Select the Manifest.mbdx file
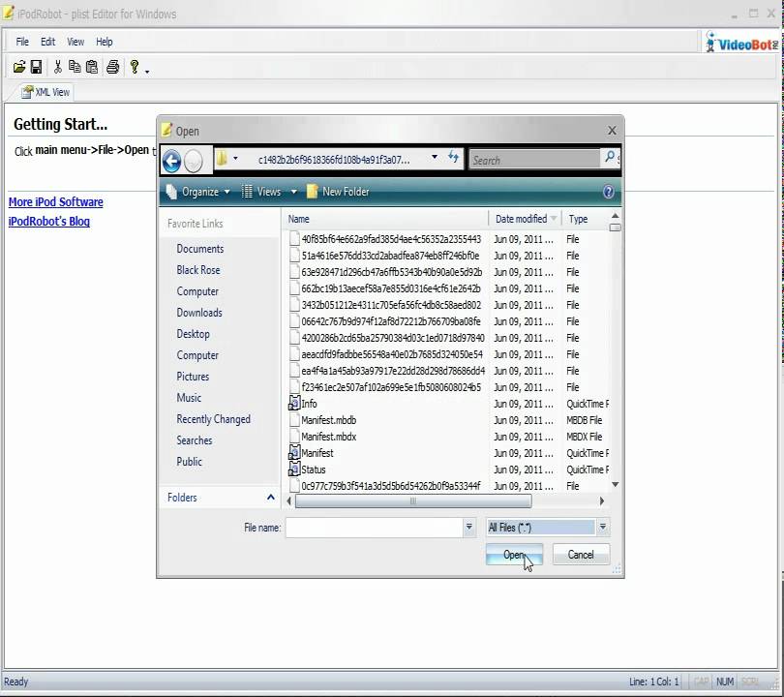The image size is (784, 697). pos(328,437)
